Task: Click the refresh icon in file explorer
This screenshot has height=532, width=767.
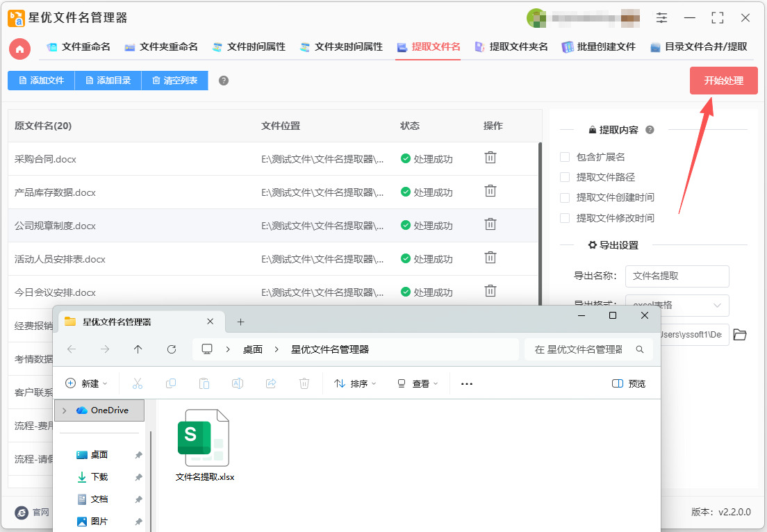Action: coord(172,349)
